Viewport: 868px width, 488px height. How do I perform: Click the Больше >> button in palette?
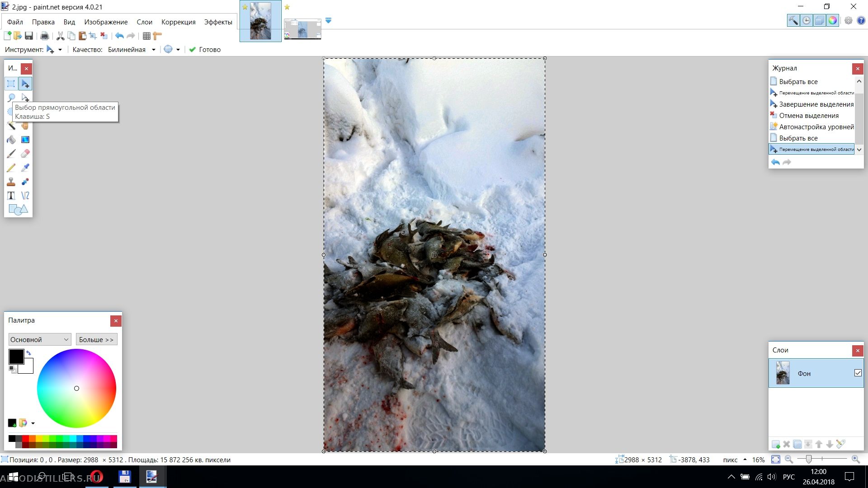[x=96, y=339]
